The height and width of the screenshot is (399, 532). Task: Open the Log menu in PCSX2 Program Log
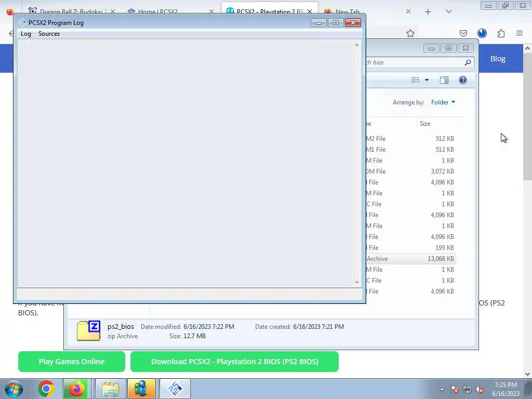26,34
